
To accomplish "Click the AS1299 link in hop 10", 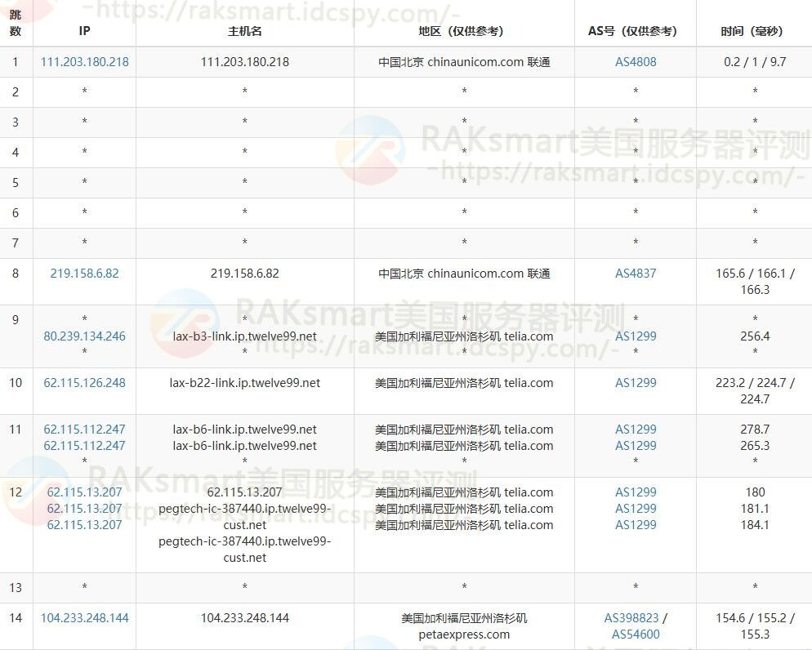I will 636,383.
